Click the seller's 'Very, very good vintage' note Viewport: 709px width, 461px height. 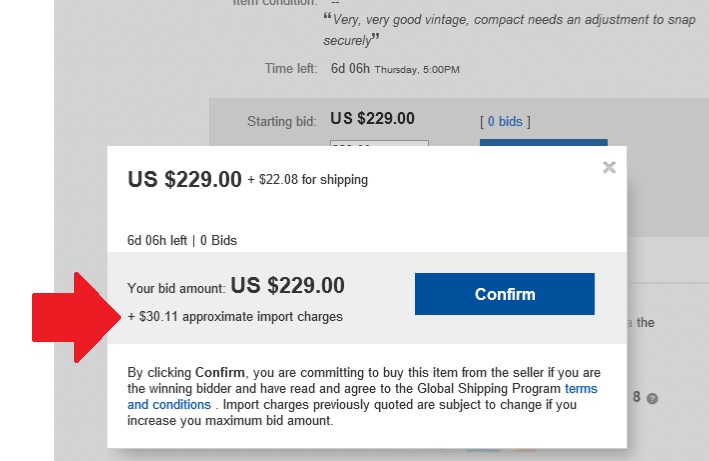click(x=509, y=30)
